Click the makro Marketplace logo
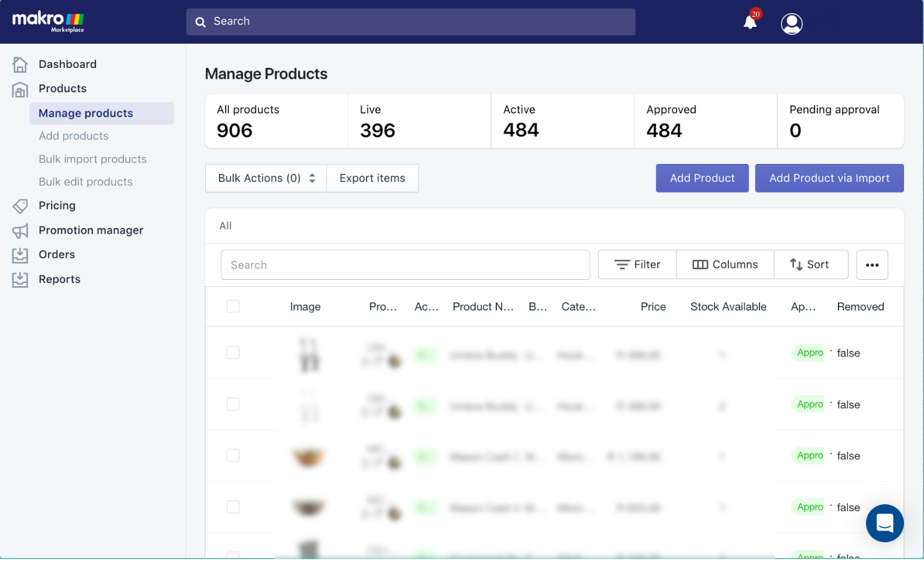Image resolution: width=924 pixels, height=561 pixels. coord(48,22)
